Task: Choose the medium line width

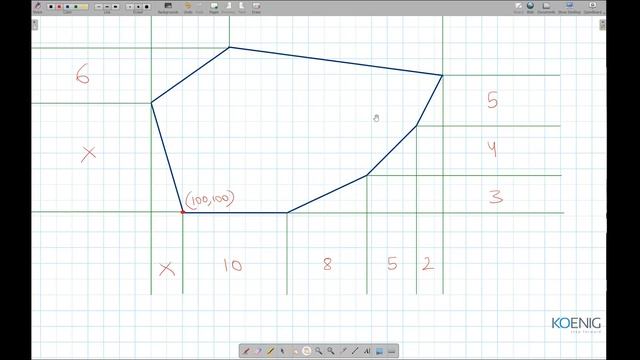Action: click(x=107, y=7)
